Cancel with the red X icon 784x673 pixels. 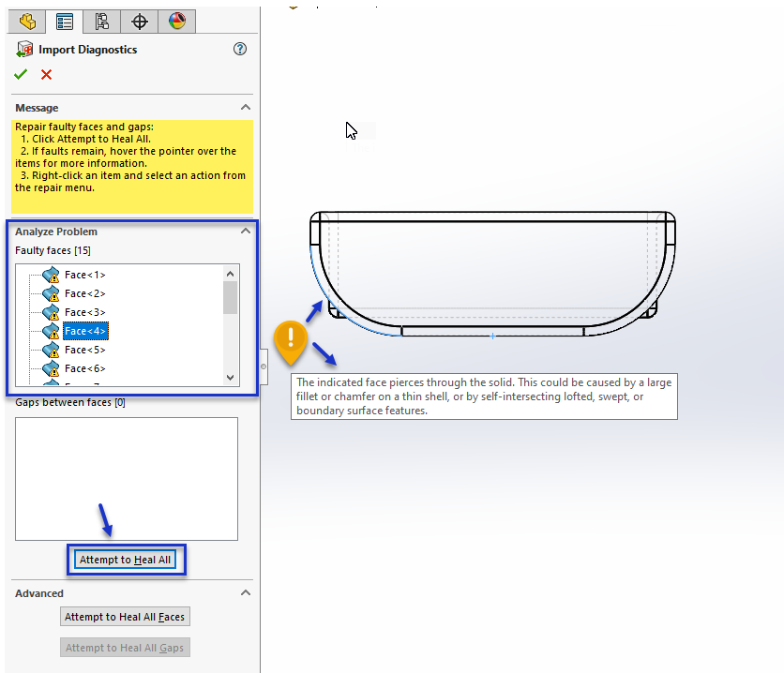46,75
